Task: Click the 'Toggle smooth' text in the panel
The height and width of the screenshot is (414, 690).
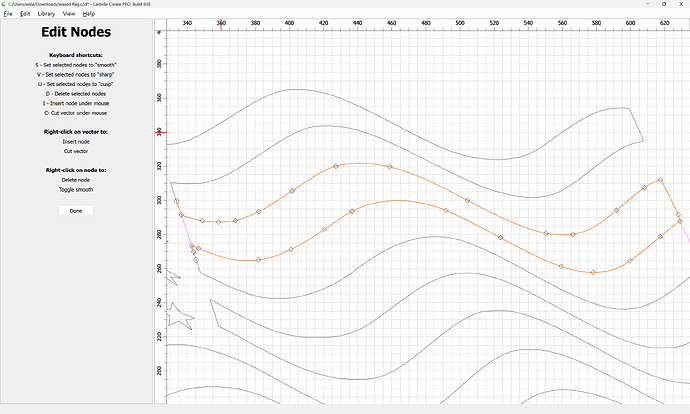Action: click(76, 189)
